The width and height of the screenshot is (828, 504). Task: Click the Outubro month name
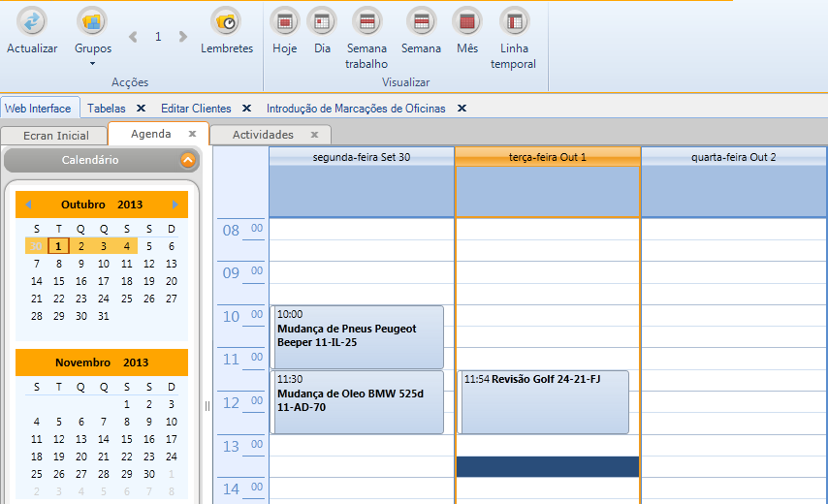click(83, 205)
